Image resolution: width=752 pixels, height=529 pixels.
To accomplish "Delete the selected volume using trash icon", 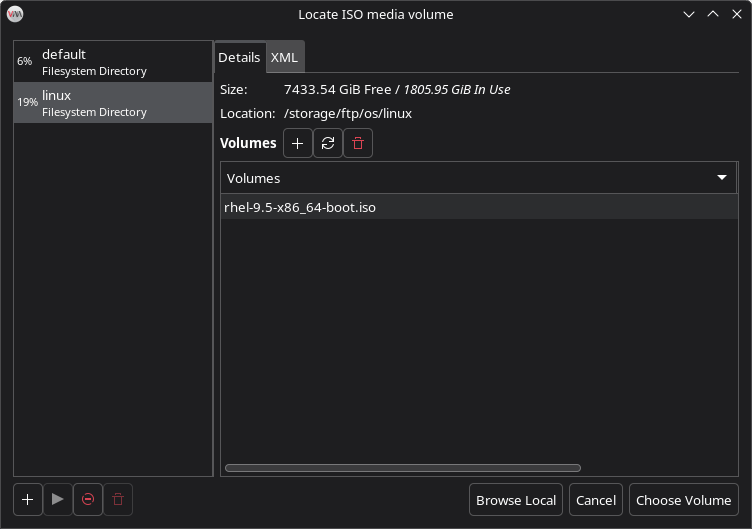I will tap(358, 144).
